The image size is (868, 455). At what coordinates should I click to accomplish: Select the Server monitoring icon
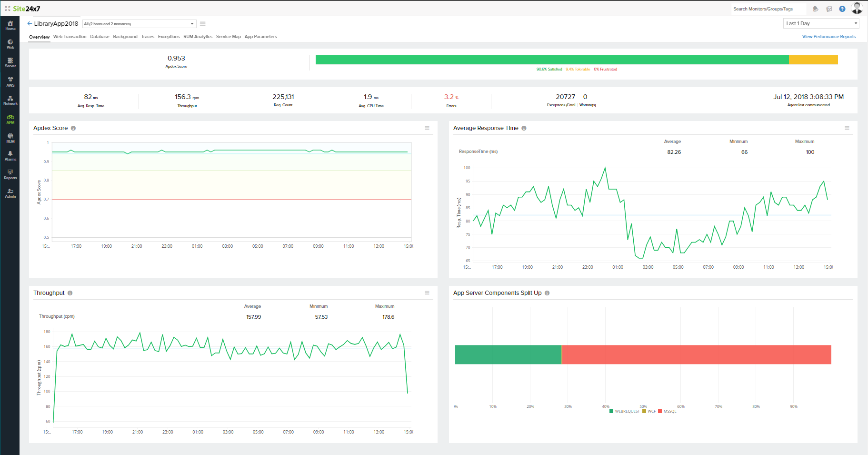[x=10, y=62]
